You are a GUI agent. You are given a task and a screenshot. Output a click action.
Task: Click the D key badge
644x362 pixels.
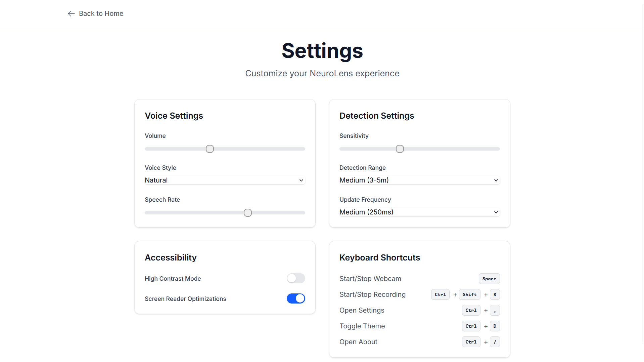pyautogui.click(x=495, y=326)
